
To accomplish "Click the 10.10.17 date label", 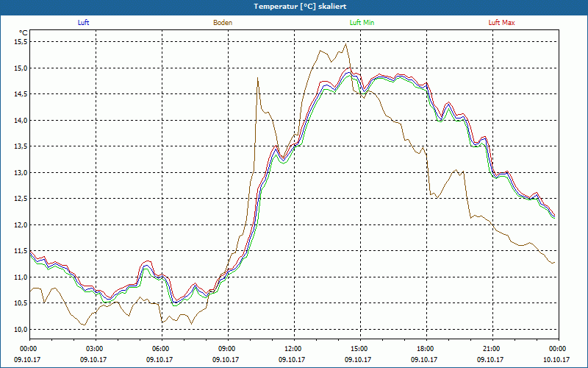I will pyautogui.click(x=556, y=359).
